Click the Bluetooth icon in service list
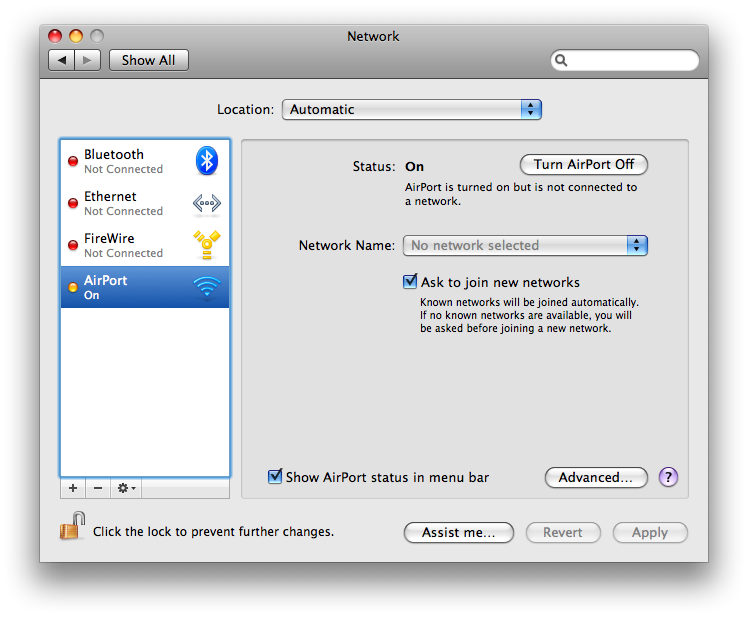 click(206, 161)
